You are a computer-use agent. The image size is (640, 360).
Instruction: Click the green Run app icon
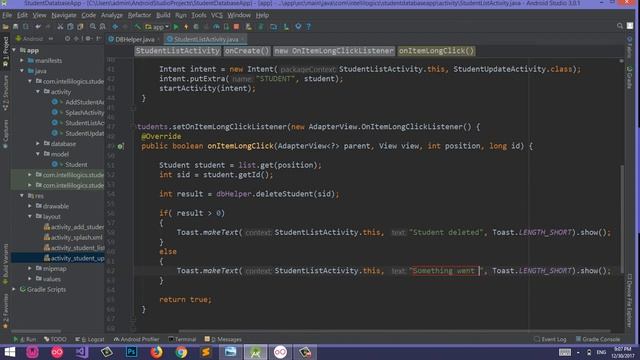(176, 27)
